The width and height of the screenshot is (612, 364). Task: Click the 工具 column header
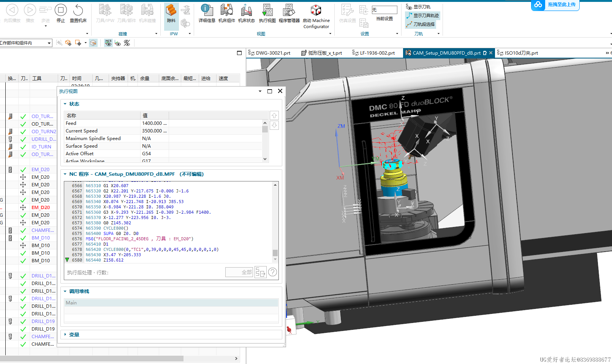(44, 79)
